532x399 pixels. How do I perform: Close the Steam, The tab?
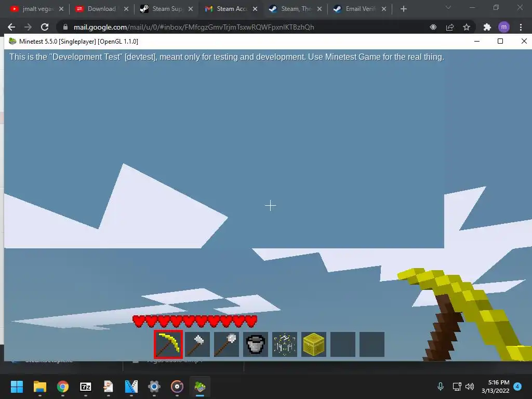click(320, 9)
